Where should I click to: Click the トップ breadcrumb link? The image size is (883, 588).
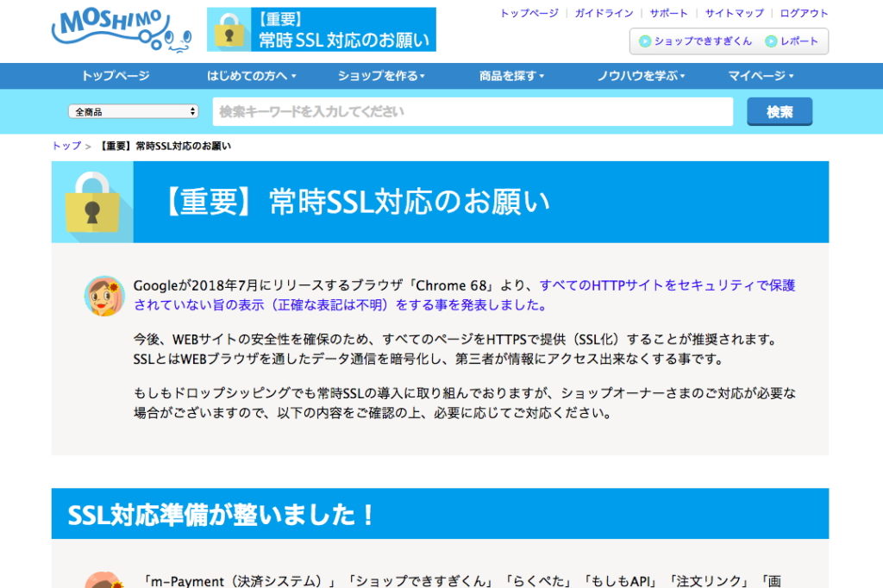click(x=66, y=146)
